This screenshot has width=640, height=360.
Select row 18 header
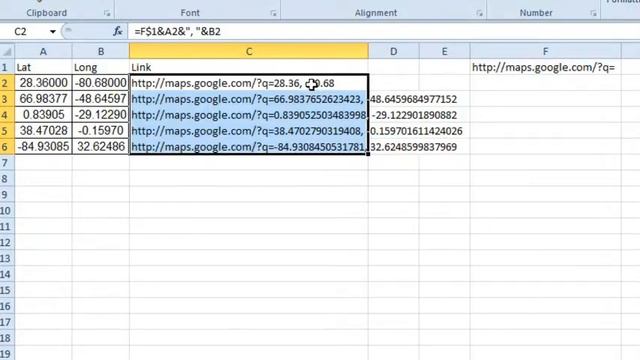tap(7, 338)
